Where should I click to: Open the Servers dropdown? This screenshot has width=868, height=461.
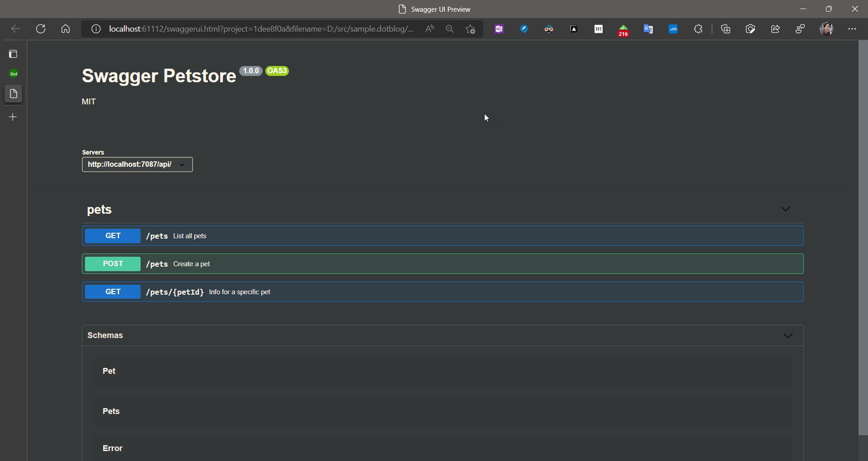(137, 165)
